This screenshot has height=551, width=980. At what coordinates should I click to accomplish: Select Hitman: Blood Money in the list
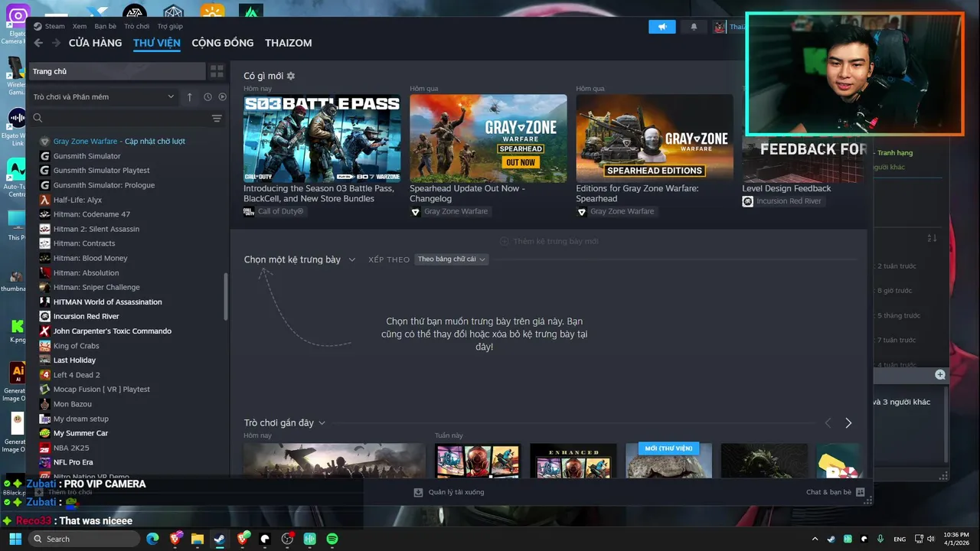90,258
